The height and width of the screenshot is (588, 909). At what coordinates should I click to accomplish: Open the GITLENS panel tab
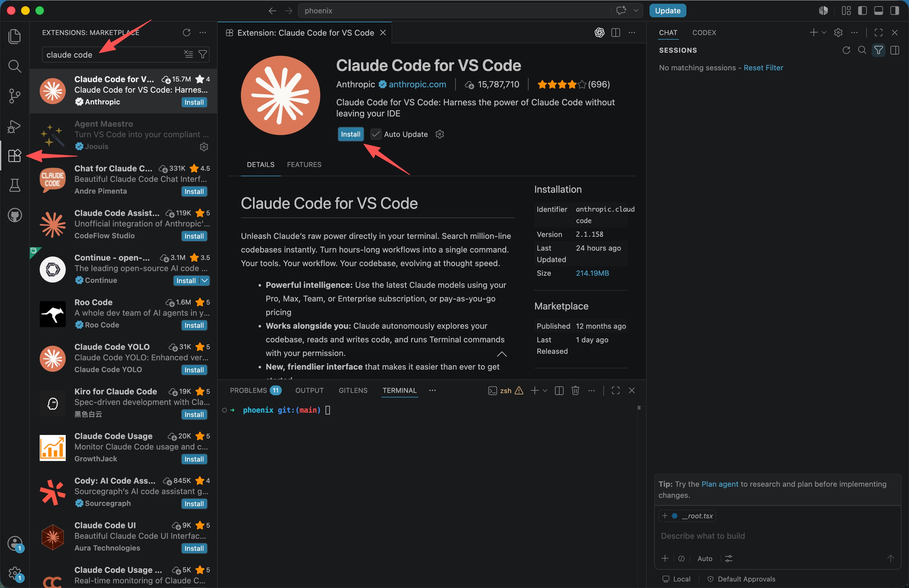(x=353, y=390)
